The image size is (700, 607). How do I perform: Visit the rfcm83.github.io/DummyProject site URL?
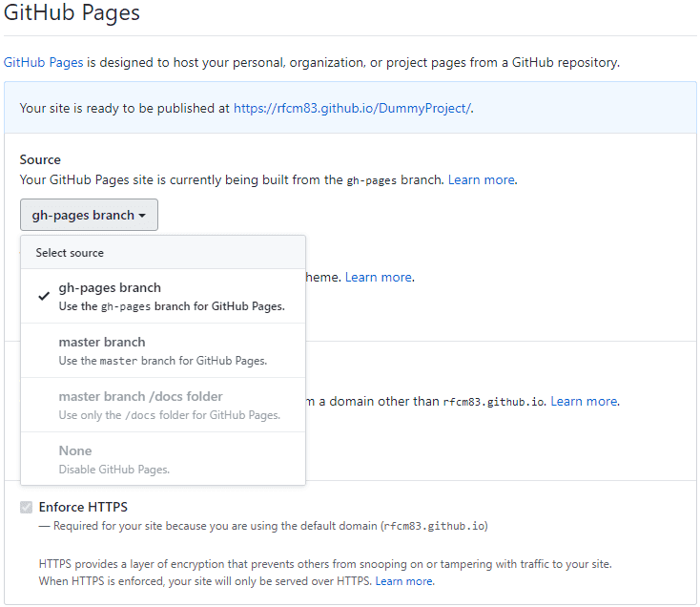point(353,108)
